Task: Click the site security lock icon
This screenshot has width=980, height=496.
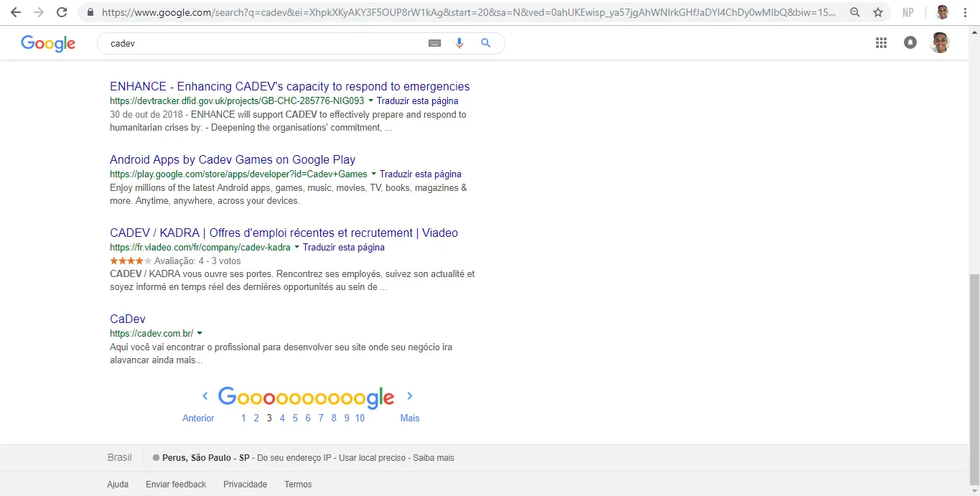Action: tap(90, 12)
